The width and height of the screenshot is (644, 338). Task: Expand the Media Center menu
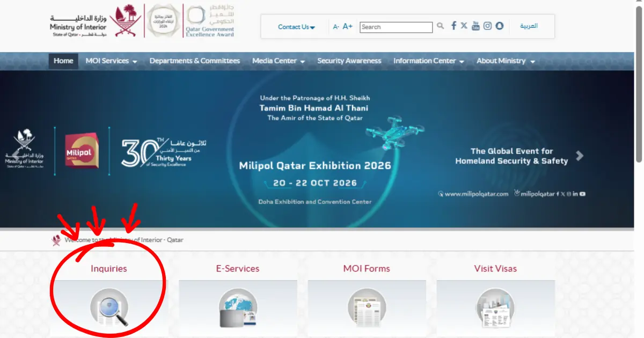(279, 61)
